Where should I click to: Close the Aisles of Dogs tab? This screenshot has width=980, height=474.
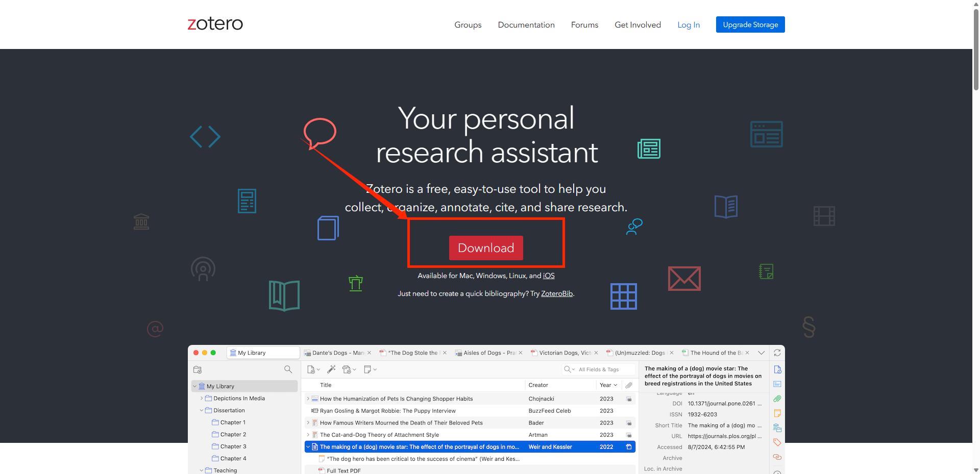[x=521, y=353]
